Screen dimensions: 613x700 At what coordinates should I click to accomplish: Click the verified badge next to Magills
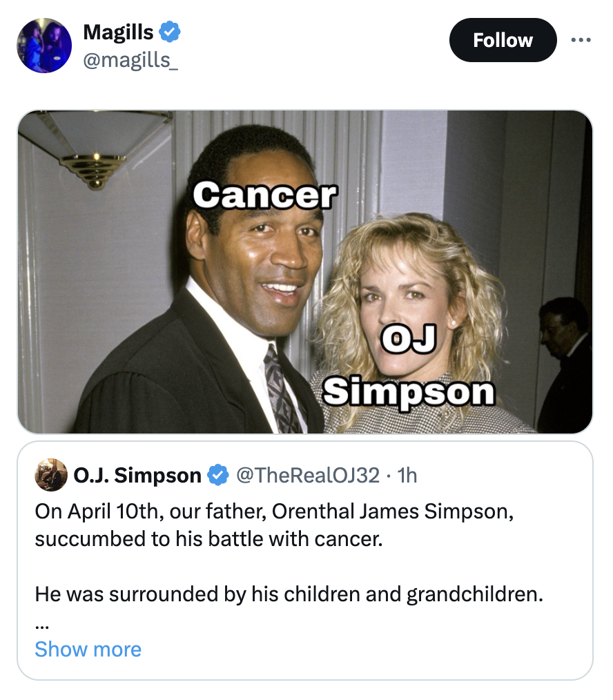coord(170,32)
